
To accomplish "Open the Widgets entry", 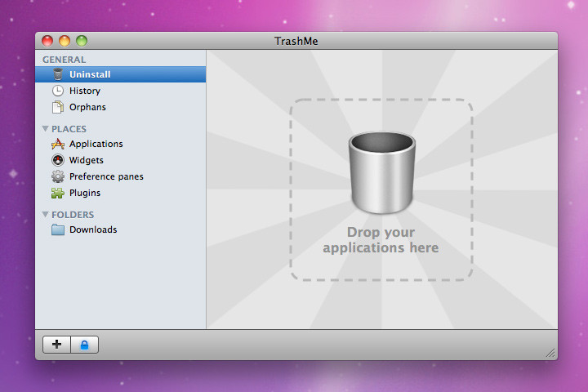I will point(120,160).
